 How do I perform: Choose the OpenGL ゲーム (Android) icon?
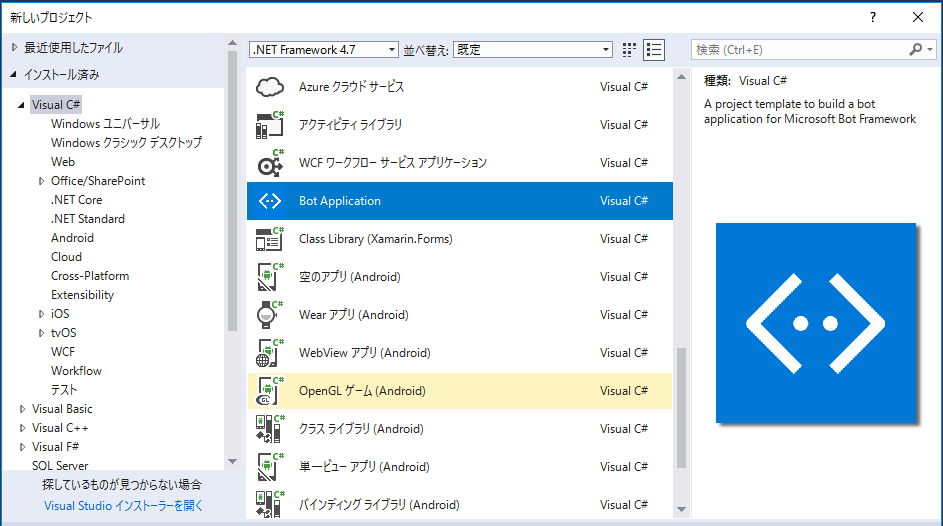[x=269, y=391]
